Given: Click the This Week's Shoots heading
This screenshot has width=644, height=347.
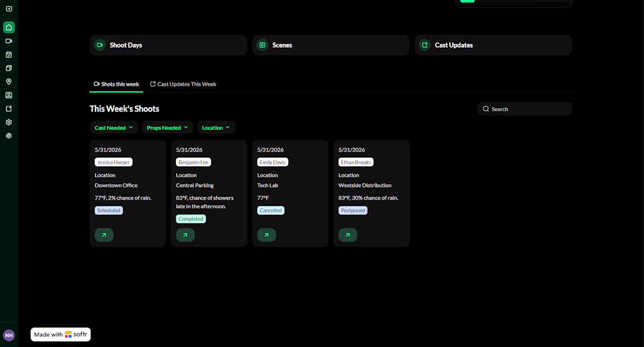Looking at the screenshot, I should tap(125, 109).
